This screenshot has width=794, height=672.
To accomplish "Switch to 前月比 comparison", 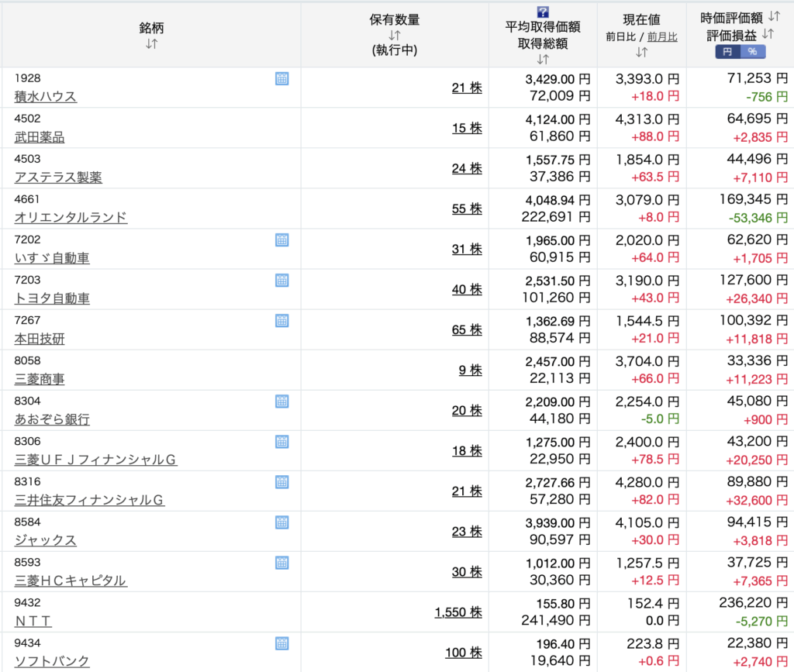I will tap(662, 36).
